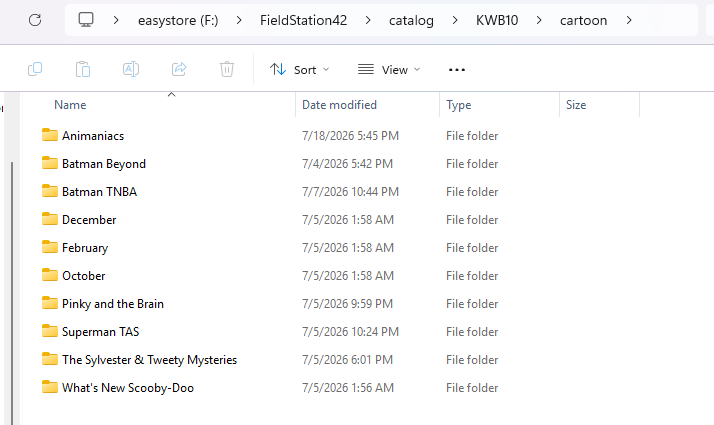Click date 7/4/2026 5:42 PM

(x=347, y=164)
